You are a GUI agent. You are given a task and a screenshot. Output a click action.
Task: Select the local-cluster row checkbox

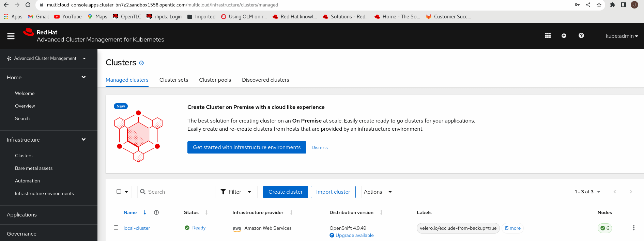pyautogui.click(x=116, y=228)
